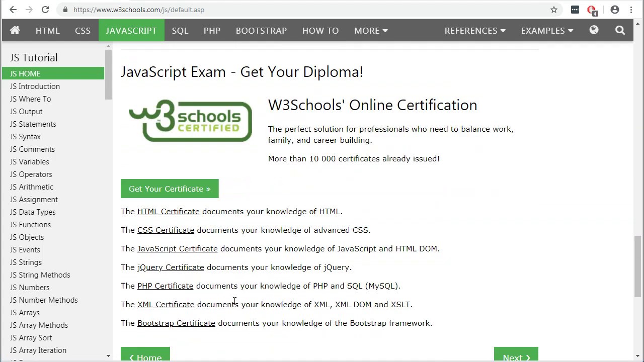The height and width of the screenshot is (362, 644).
Task: Expand the MORE dropdown menu
Action: click(371, 30)
